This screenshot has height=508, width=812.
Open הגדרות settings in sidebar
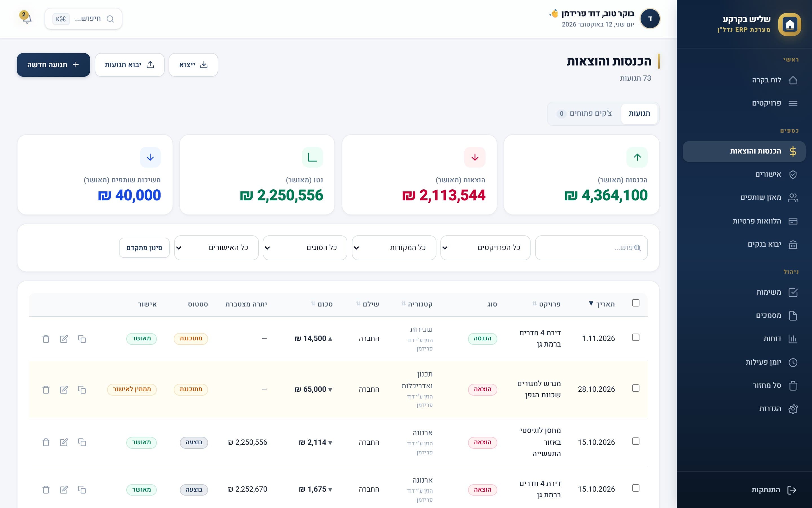click(744, 409)
